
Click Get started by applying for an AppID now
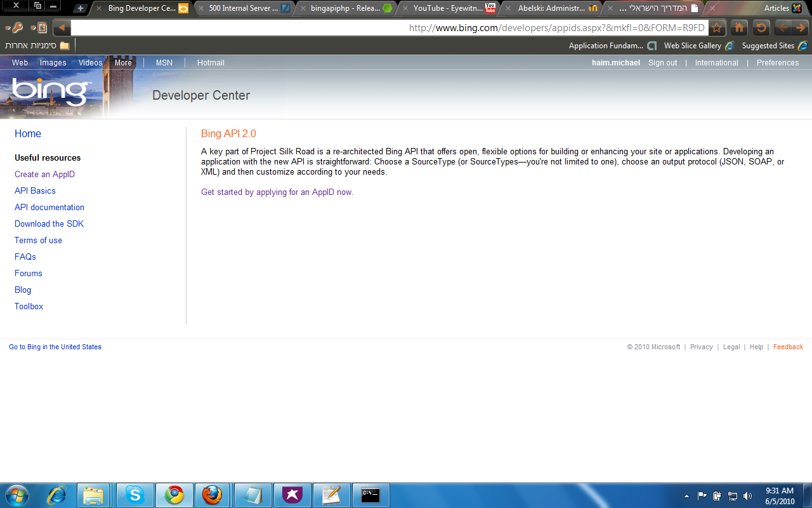(277, 192)
